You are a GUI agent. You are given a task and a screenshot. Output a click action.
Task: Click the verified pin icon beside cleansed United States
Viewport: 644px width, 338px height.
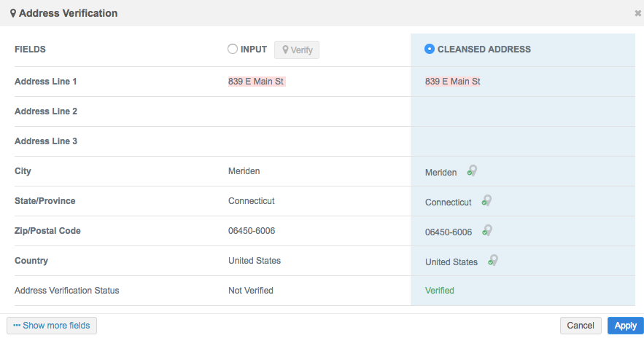tap(493, 261)
